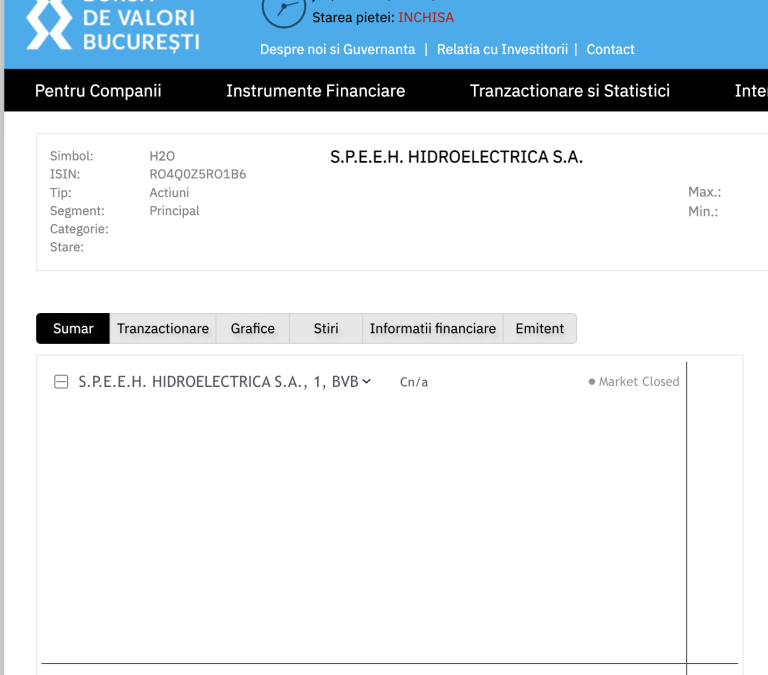The width and height of the screenshot is (768, 675).
Task: Click the Max.: label
Action: 704,192
